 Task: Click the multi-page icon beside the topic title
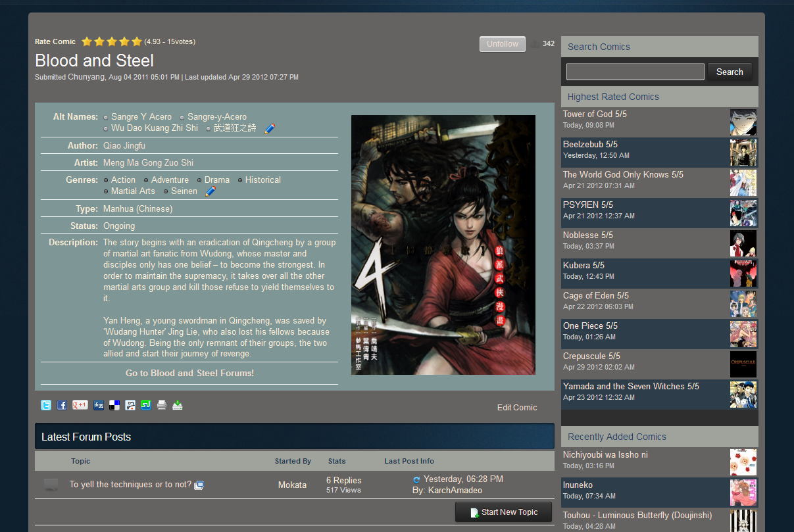pyautogui.click(x=199, y=485)
